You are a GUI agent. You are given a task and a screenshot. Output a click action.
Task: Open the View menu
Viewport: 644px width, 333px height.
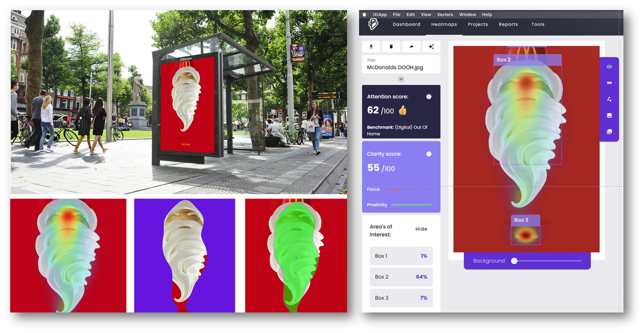tap(426, 14)
